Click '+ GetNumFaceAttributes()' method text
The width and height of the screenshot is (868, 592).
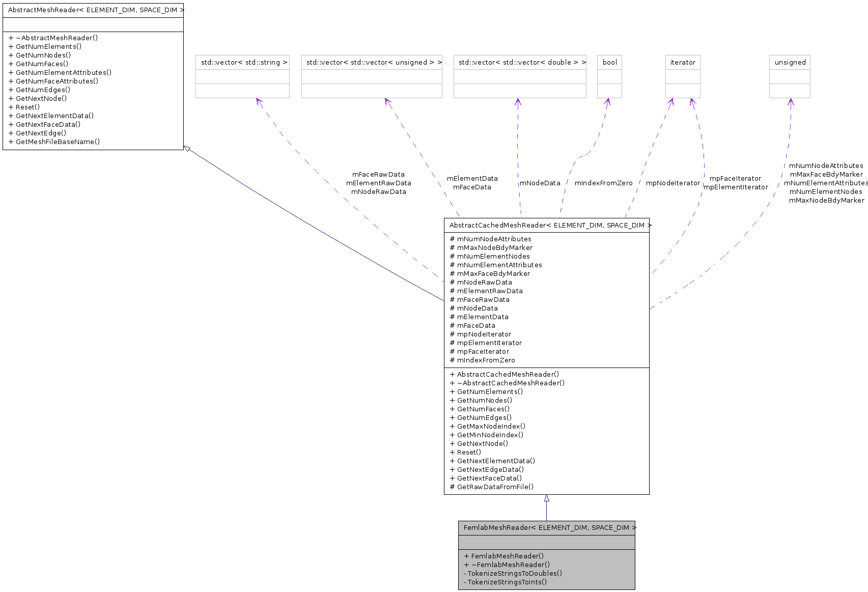tap(53, 81)
